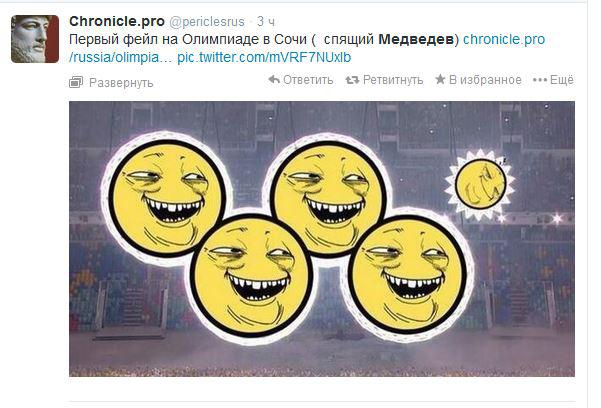Viewport: 601px width, 408px height.
Task: Open the Ещё more options menu
Action: coord(562,80)
